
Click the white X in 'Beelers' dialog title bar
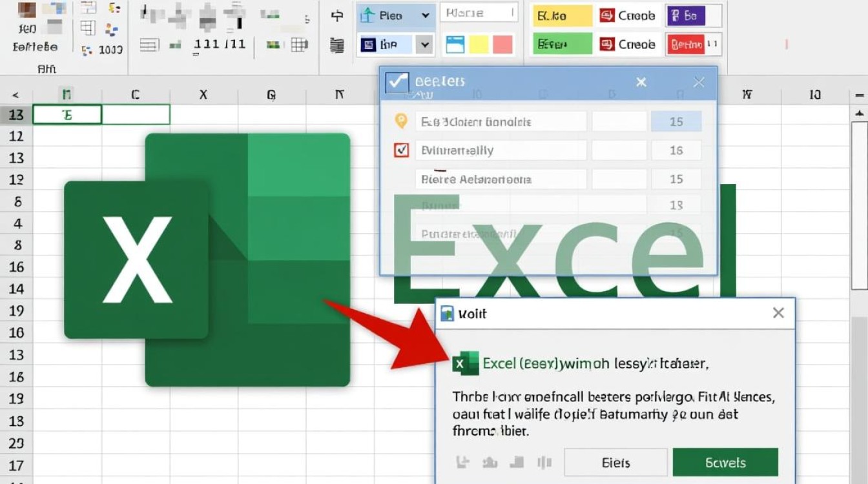(x=641, y=82)
